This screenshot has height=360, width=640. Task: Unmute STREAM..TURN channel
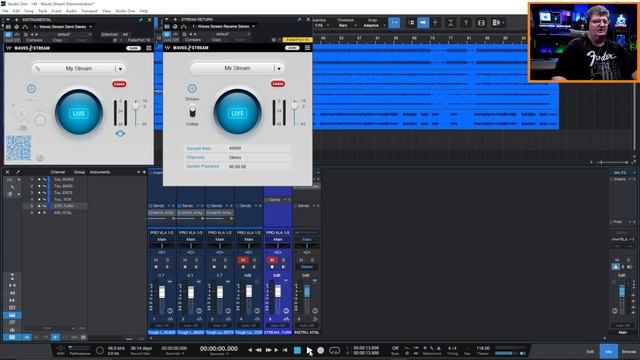pyautogui.click(x=272, y=260)
